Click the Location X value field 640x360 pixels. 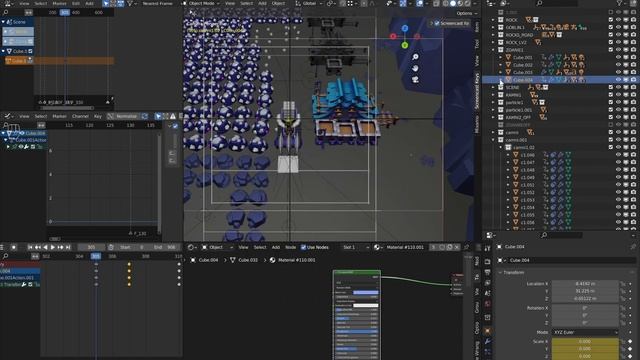click(585, 284)
